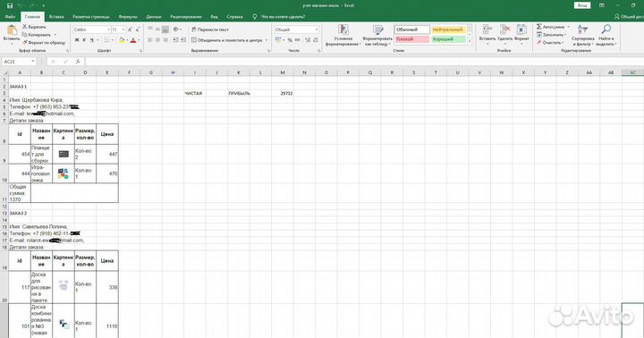This screenshot has width=644, height=338.
Task: Open Sort and Filter (Сортировка и фильтр)
Action: pos(583,35)
